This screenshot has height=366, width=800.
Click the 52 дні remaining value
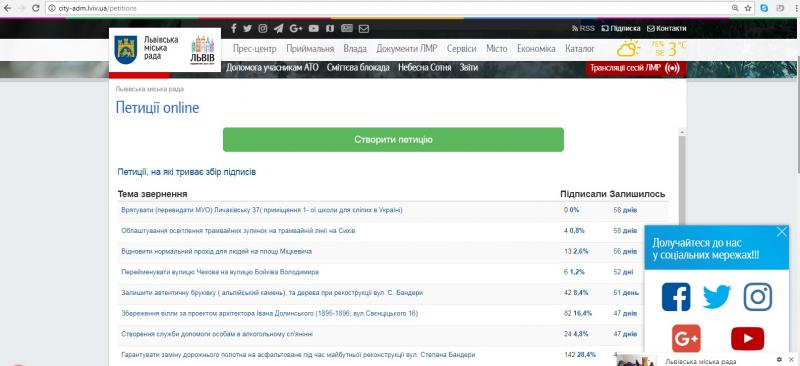point(623,272)
